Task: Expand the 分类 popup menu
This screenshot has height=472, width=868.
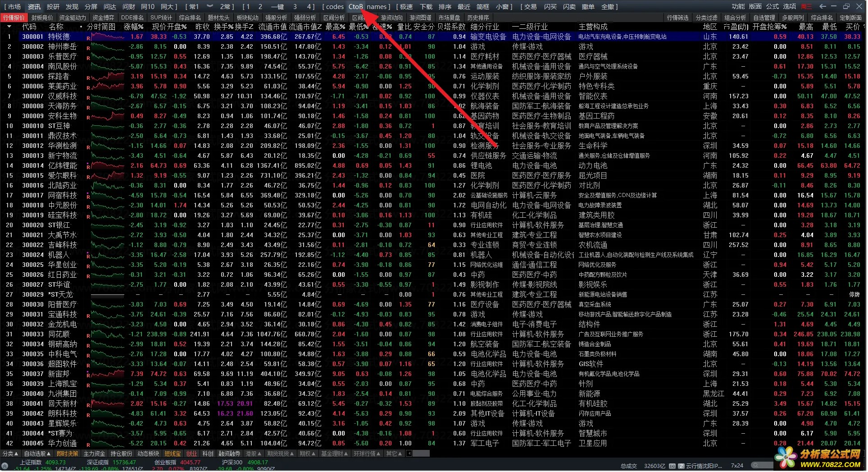Action: pos(10,454)
